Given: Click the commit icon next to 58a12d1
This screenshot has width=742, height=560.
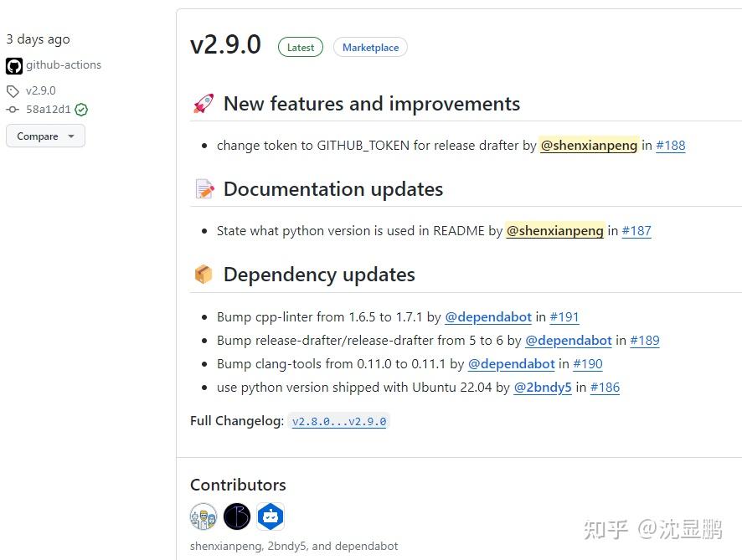Looking at the screenshot, I should click(x=13, y=109).
